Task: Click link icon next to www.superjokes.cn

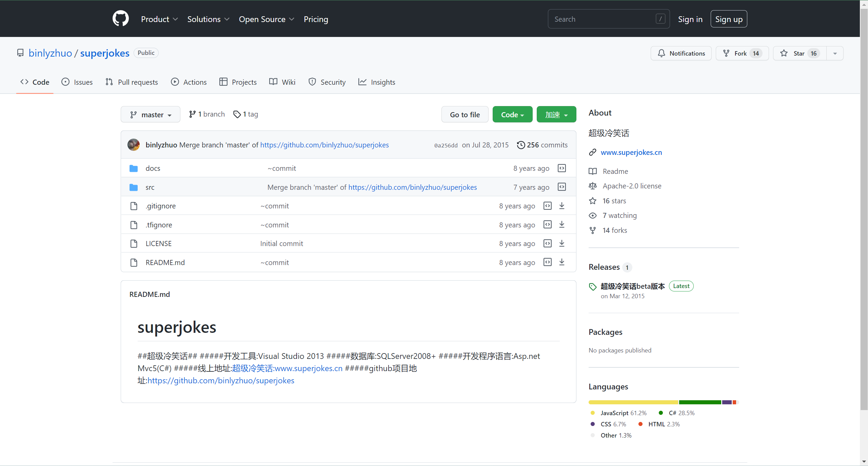Action: (592, 153)
